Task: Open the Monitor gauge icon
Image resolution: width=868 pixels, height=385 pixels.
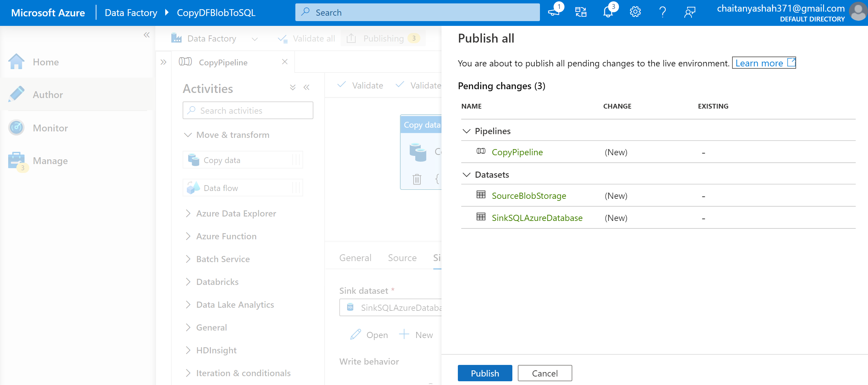Action: click(x=16, y=128)
